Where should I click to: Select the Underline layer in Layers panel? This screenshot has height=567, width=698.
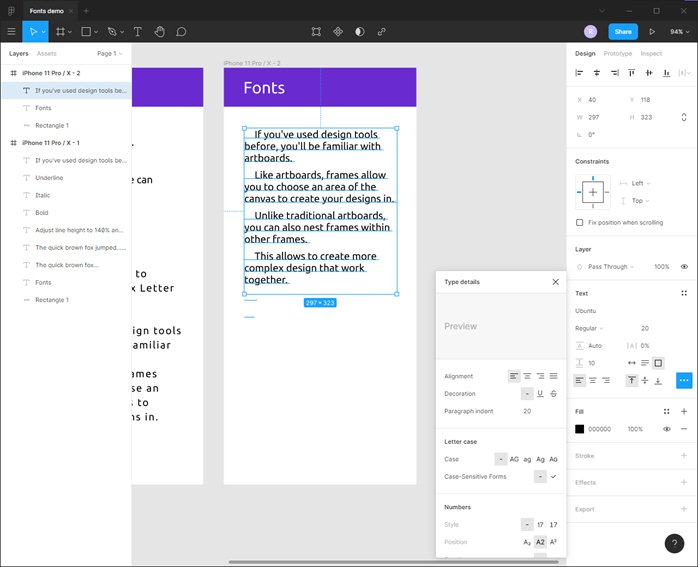tap(49, 178)
